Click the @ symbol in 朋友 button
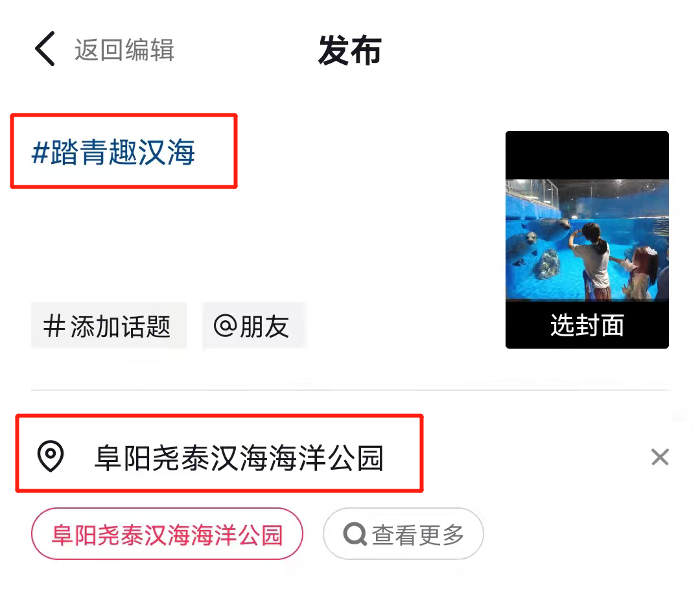The image size is (700, 591). [226, 325]
